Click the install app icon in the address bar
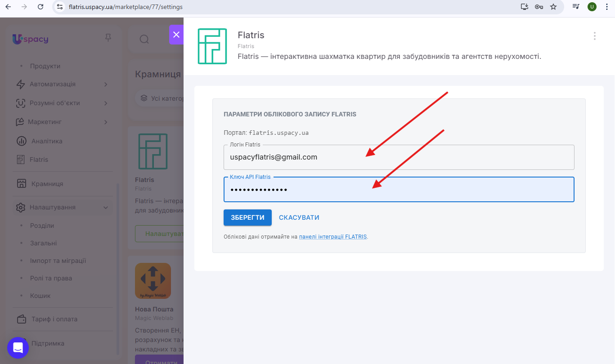 click(x=524, y=7)
